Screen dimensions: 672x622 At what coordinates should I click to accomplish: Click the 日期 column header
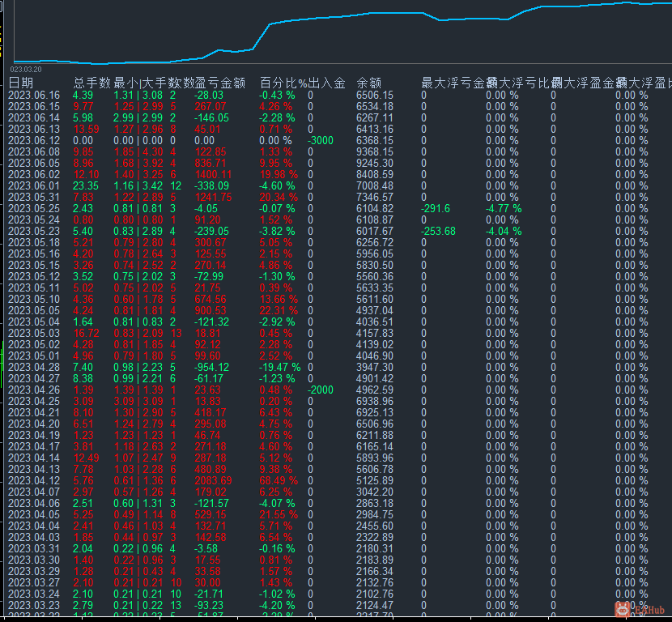coord(21,83)
